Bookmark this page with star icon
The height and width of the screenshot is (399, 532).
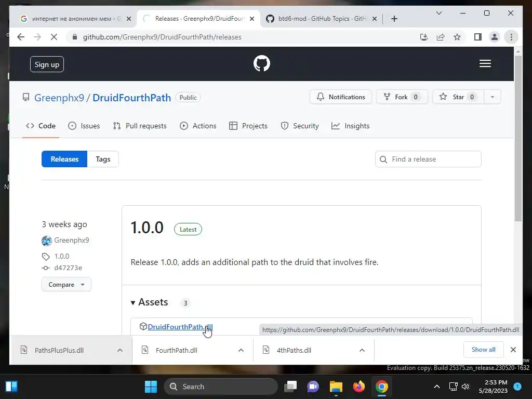click(457, 37)
